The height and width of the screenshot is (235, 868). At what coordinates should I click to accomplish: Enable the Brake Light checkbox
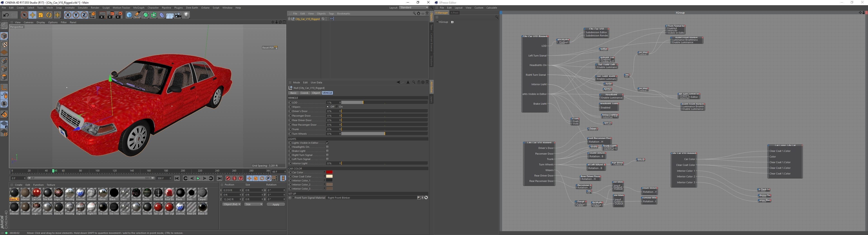point(327,151)
